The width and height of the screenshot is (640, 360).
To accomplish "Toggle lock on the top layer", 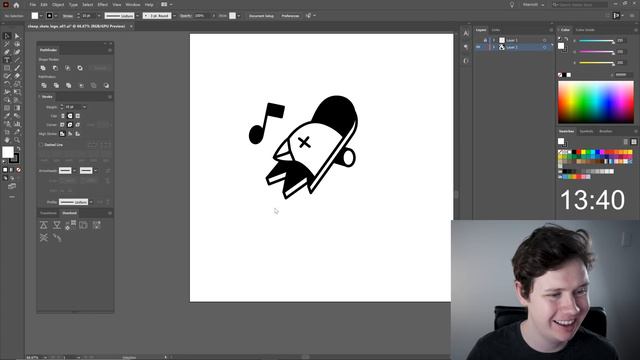I will pyautogui.click(x=485, y=40).
